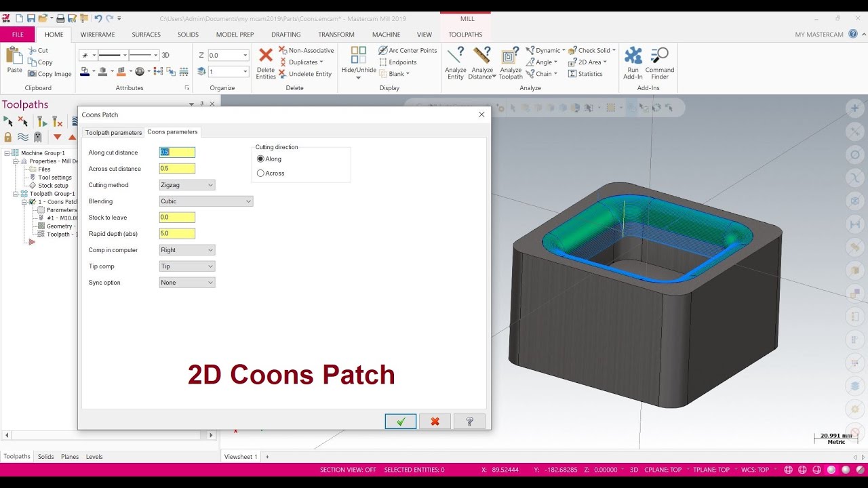Collapse the Toolpath Group-1 tree node
This screenshot has width=868, height=488.
click(15, 194)
